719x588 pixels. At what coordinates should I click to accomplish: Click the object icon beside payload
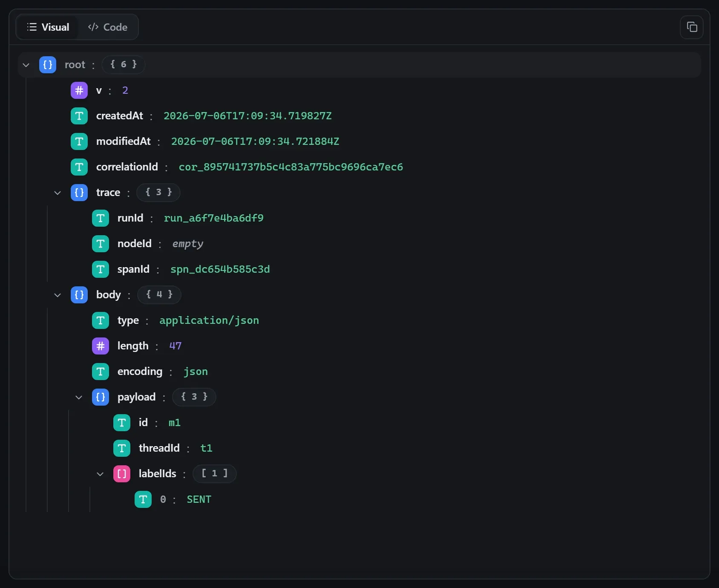click(101, 397)
